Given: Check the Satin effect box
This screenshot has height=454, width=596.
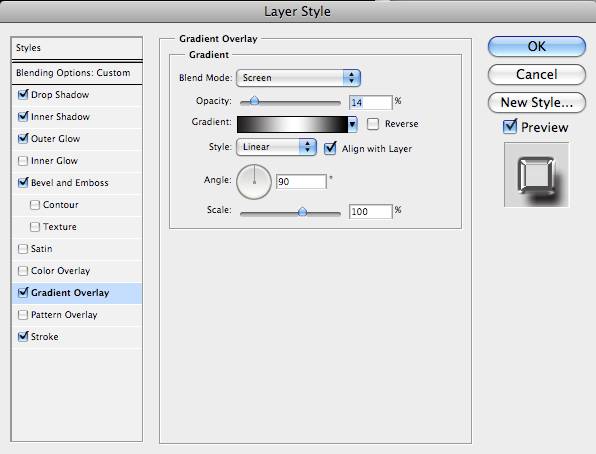Looking at the screenshot, I should (23, 249).
